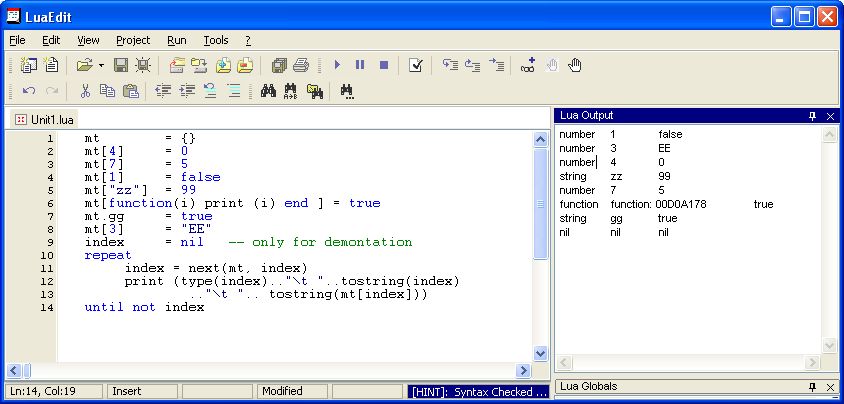Viewport: 844px width, 404px height.
Task: Create a new unit file
Action: tap(52, 66)
